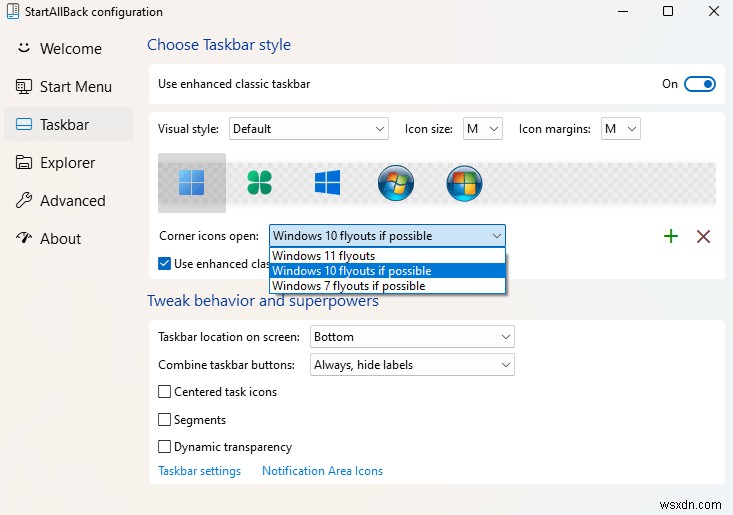The width and height of the screenshot is (733, 515).
Task: Select the last Vista-style orb icon
Action: (x=464, y=182)
